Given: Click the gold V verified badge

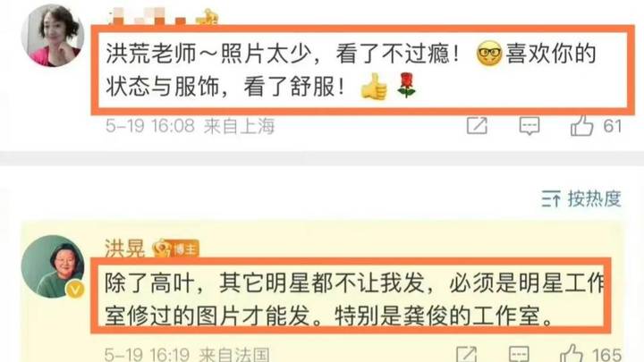Looking at the screenshot, I should click(x=75, y=290).
